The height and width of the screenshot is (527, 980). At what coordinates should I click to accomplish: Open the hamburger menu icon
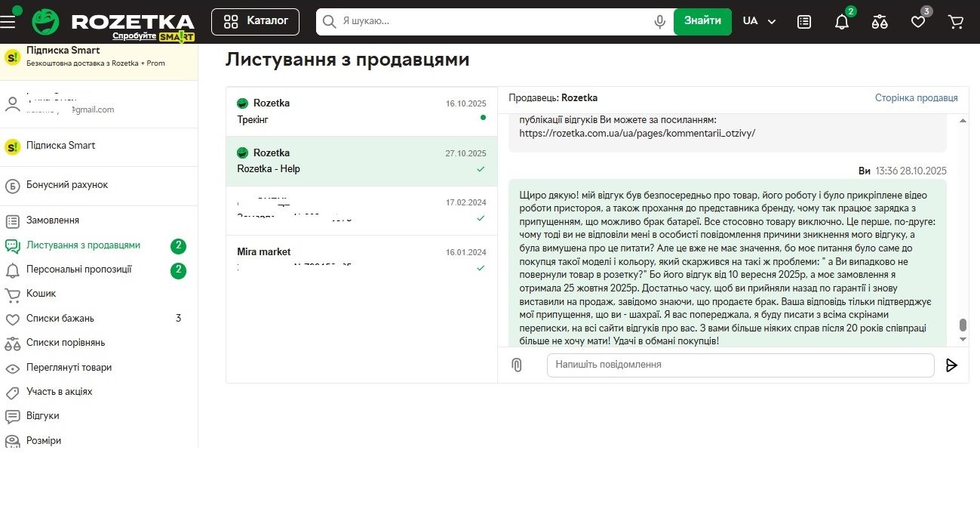8,21
